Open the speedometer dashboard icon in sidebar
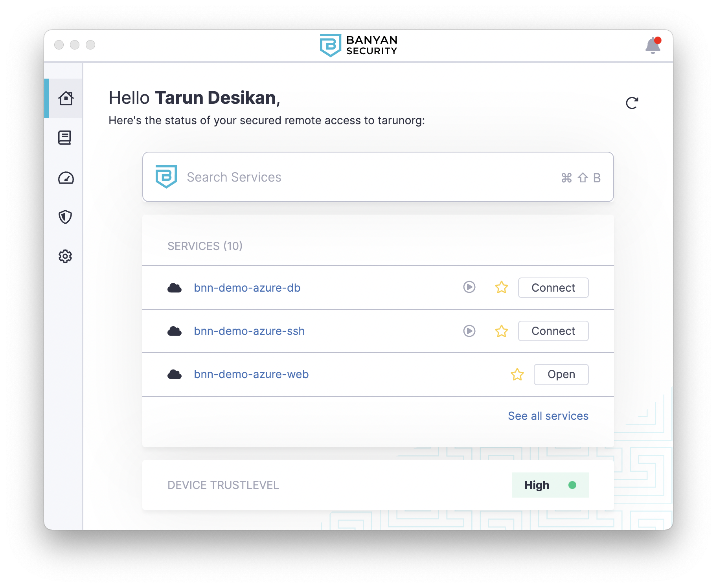 (x=66, y=178)
